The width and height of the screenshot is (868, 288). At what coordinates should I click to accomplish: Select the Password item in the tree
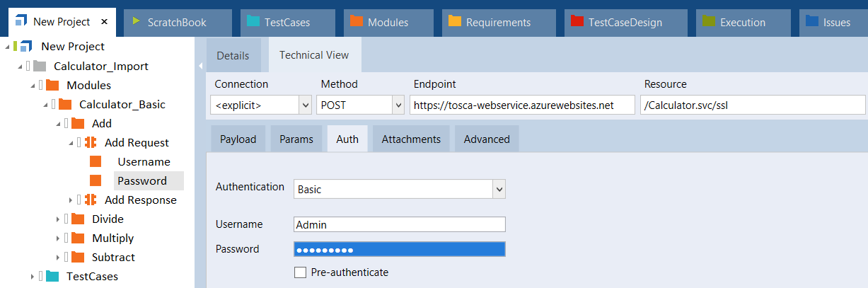[142, 180]
